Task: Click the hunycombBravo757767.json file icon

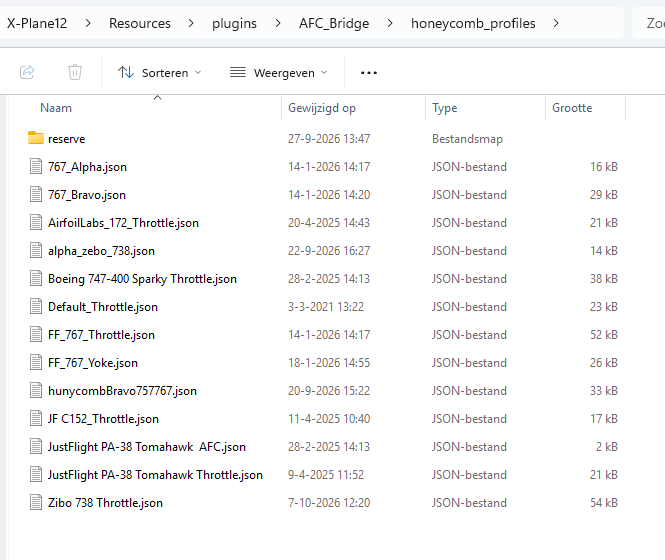Action: [36, 390]
